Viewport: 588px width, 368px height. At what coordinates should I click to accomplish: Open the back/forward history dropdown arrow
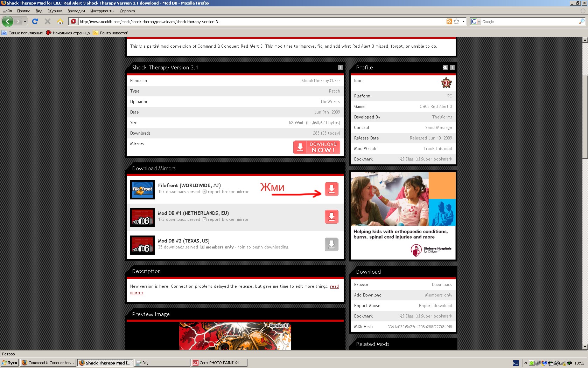click(x=25, y=21)
